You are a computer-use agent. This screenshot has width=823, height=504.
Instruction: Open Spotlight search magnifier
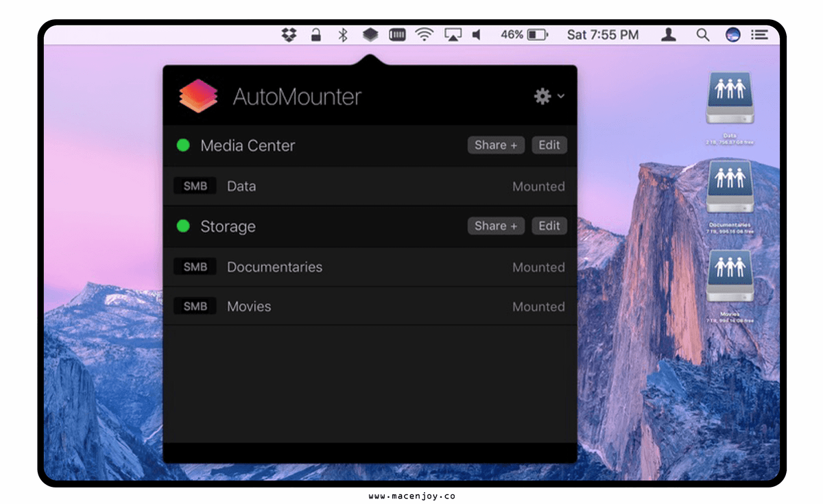point(703,34)
